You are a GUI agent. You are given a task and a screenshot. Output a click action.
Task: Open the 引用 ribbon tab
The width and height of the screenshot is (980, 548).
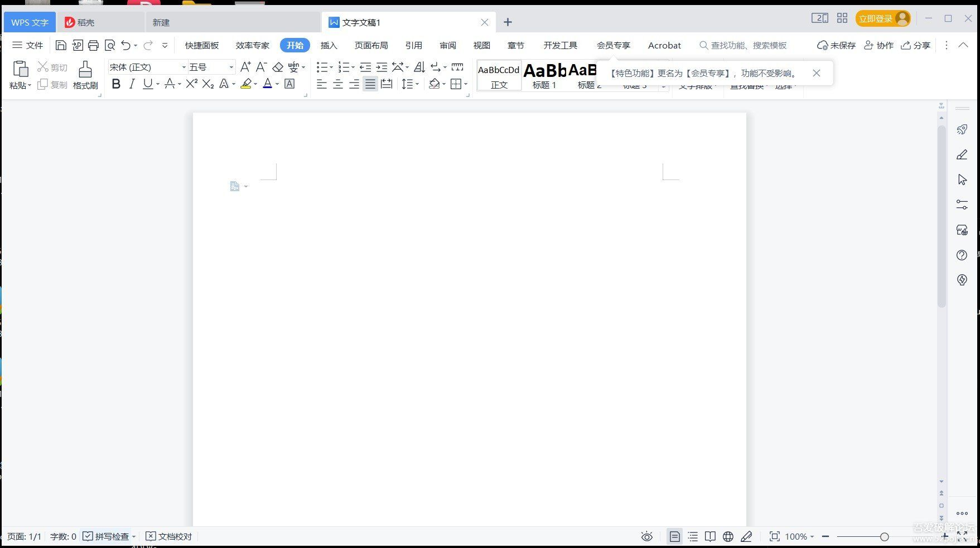[x=413, y=45]
